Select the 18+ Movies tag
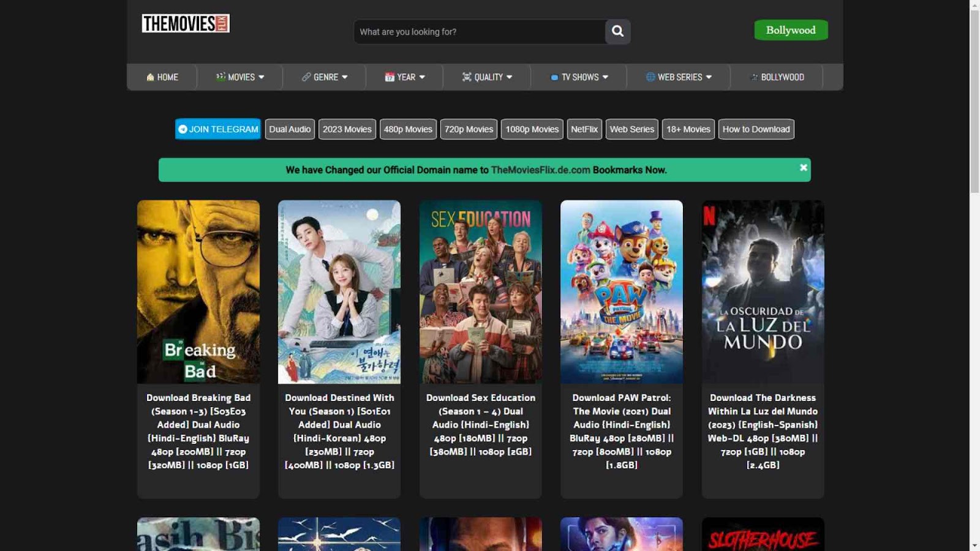This screenshot has width=980, height=551. point(688,129)
